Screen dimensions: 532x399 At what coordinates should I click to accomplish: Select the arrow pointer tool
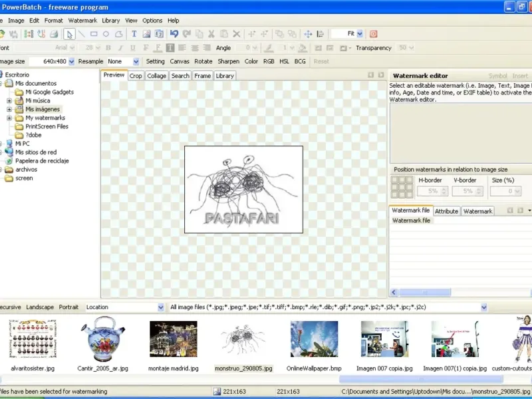point(69,34)
